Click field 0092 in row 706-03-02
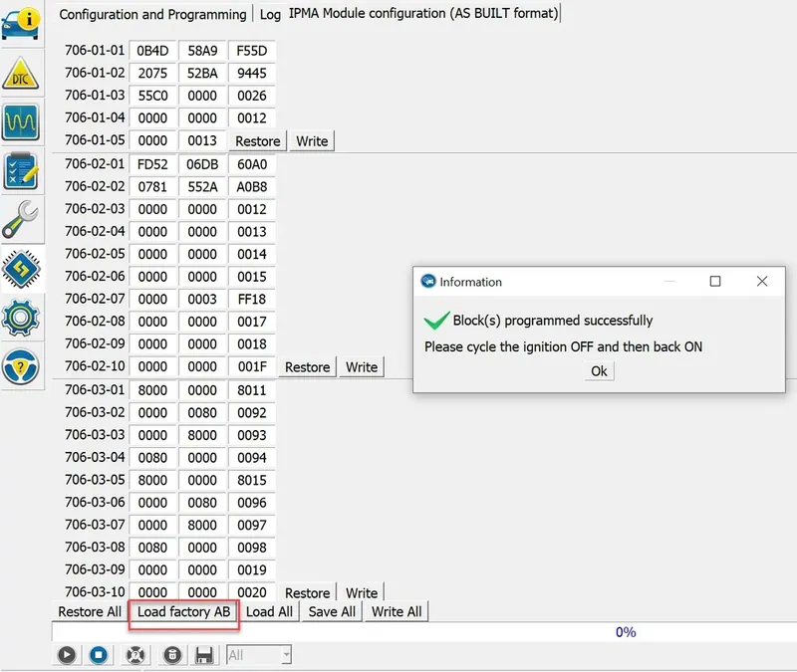Viewport: 797px width, 672px height. (x=252, y=413)
